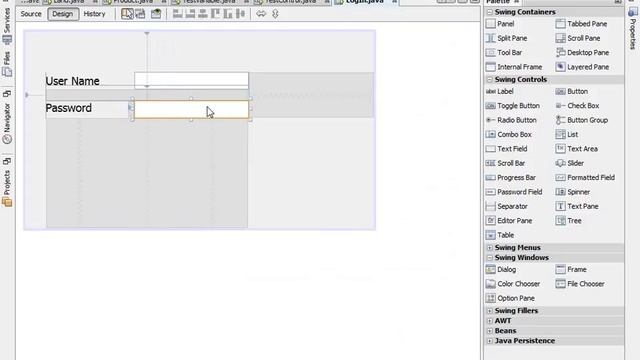Click the Preview Design toolbar icon
Image resolution: width=640 pixels, height=360 pixels.
(x=156, y=14)
